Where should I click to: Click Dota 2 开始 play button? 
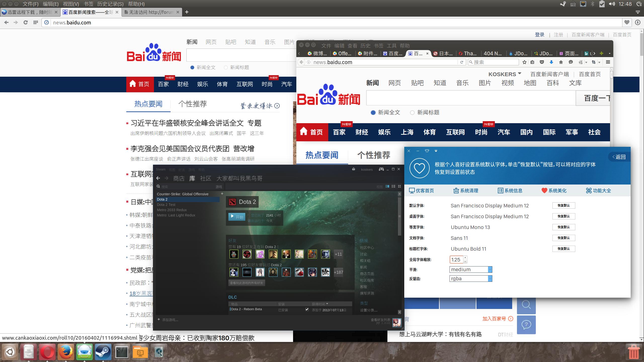(237, 217)
